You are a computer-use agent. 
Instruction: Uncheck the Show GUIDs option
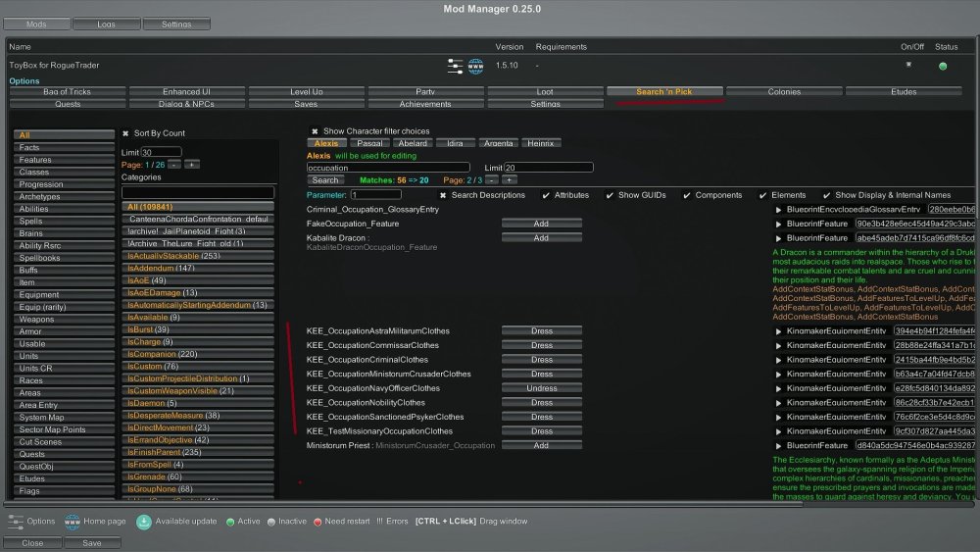pyautogui.click(x=609, y=195)
